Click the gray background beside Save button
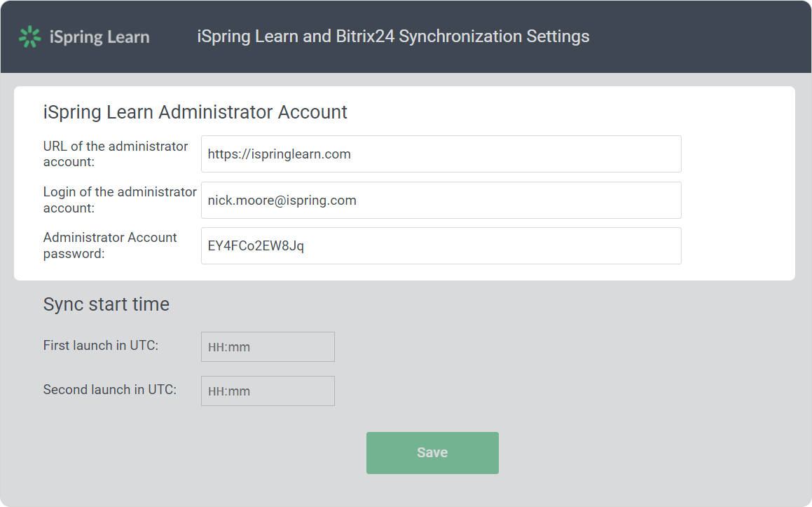This screenshot has width=812, height=507. coord(631,452)
